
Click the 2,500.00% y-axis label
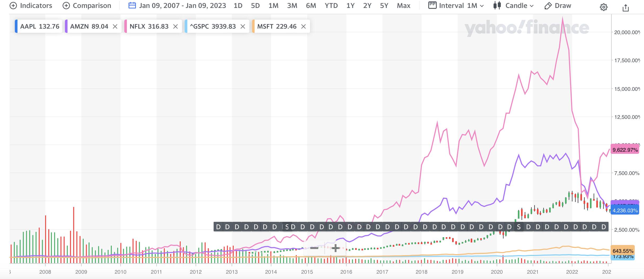[627, 230]
